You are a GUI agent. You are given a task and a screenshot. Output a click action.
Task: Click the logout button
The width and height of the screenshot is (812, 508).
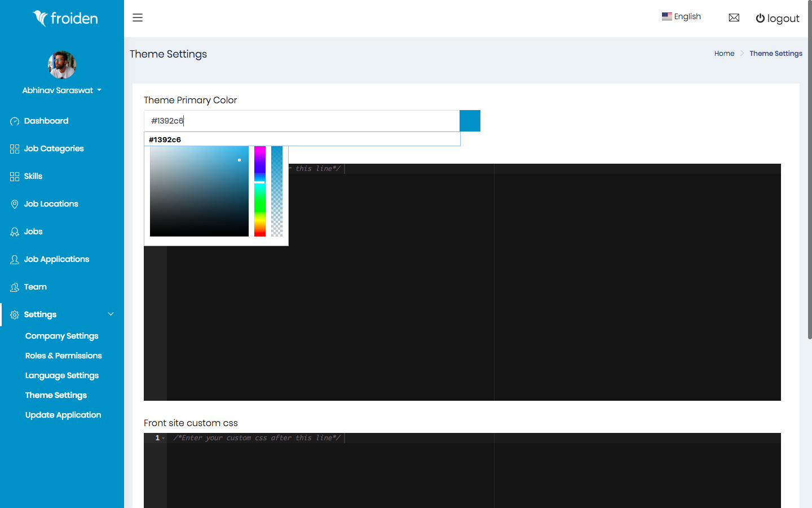(x=777, y=19)
